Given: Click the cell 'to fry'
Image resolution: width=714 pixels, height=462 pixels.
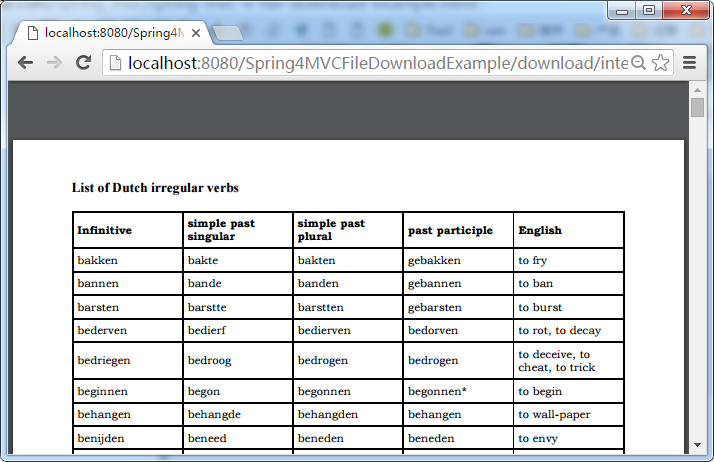Looking at the screenshot, I should tap(568, 260).
